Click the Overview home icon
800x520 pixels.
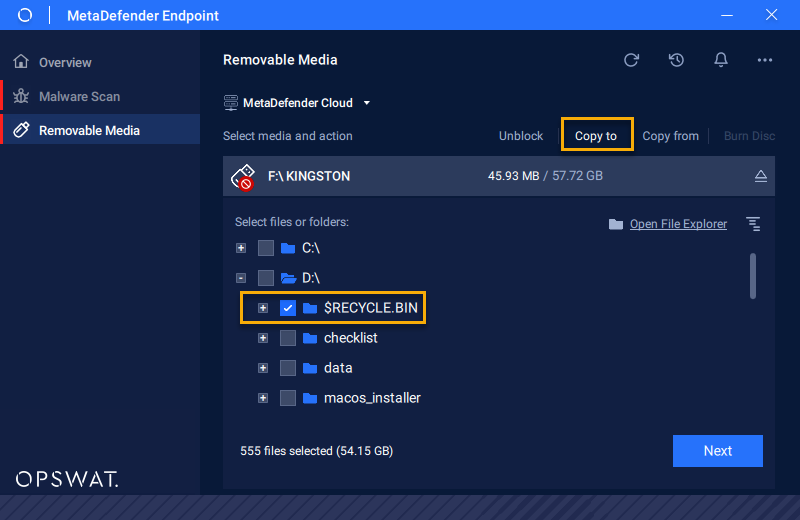coord(21,62)
